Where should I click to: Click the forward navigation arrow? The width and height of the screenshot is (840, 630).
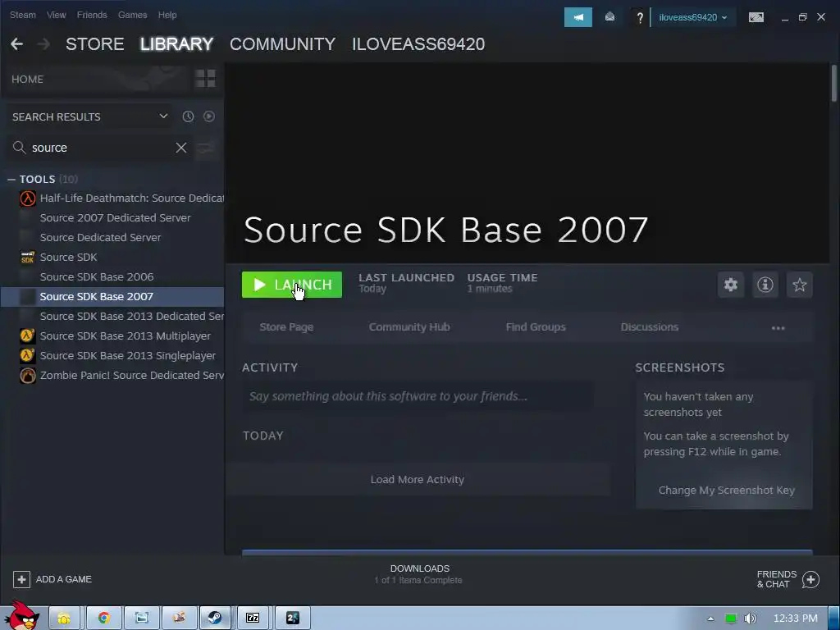click(x=44, y=44)
